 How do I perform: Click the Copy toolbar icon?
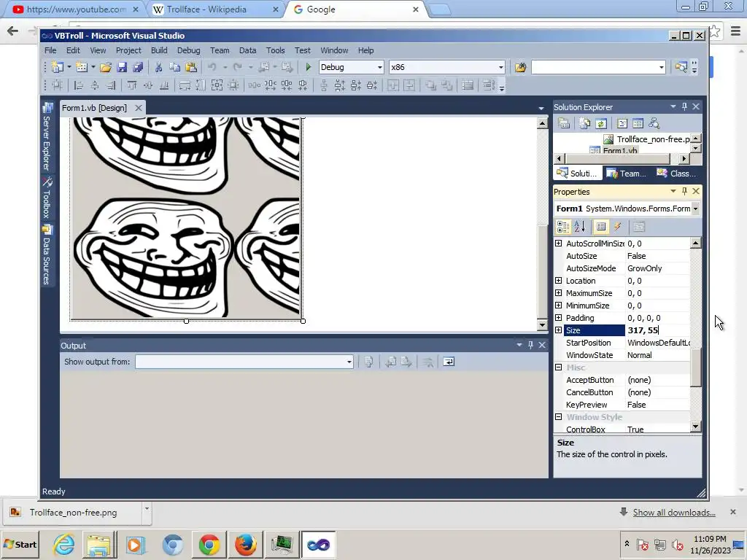coord(174,67)
